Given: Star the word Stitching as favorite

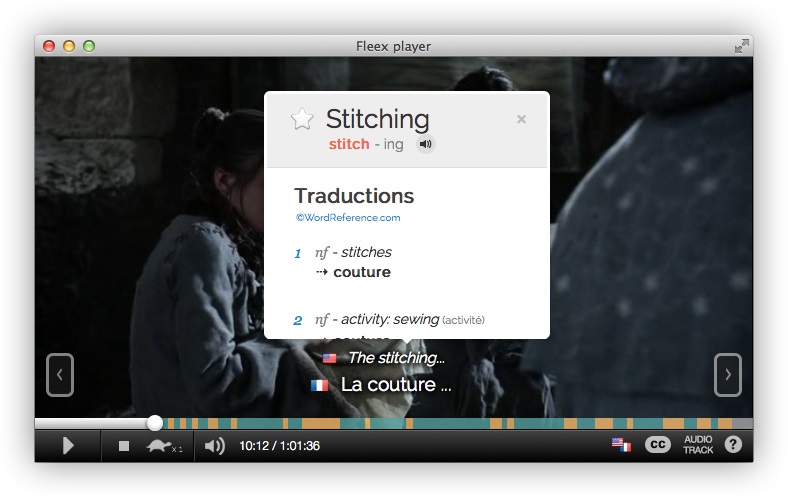Looking at the screenshot, I should [302, 119].
